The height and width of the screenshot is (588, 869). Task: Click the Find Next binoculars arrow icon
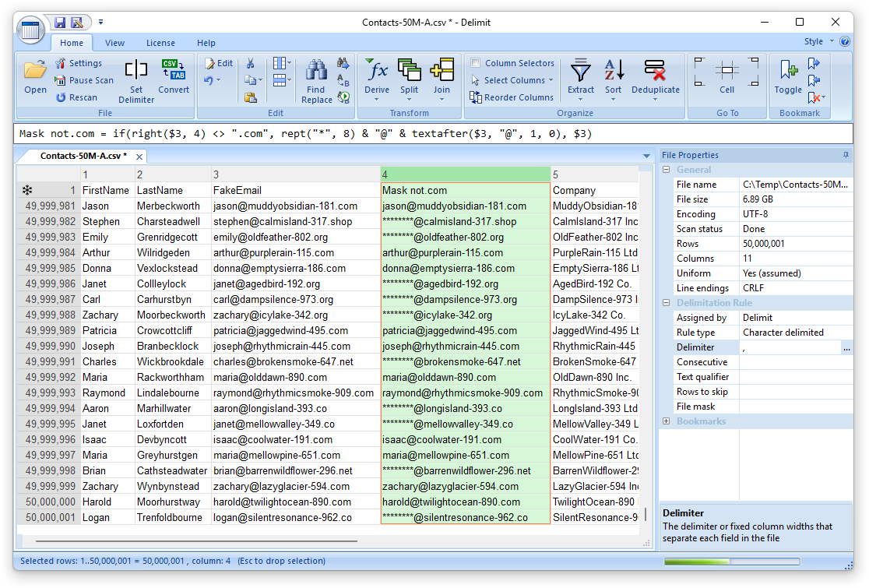tap(343, 63)
